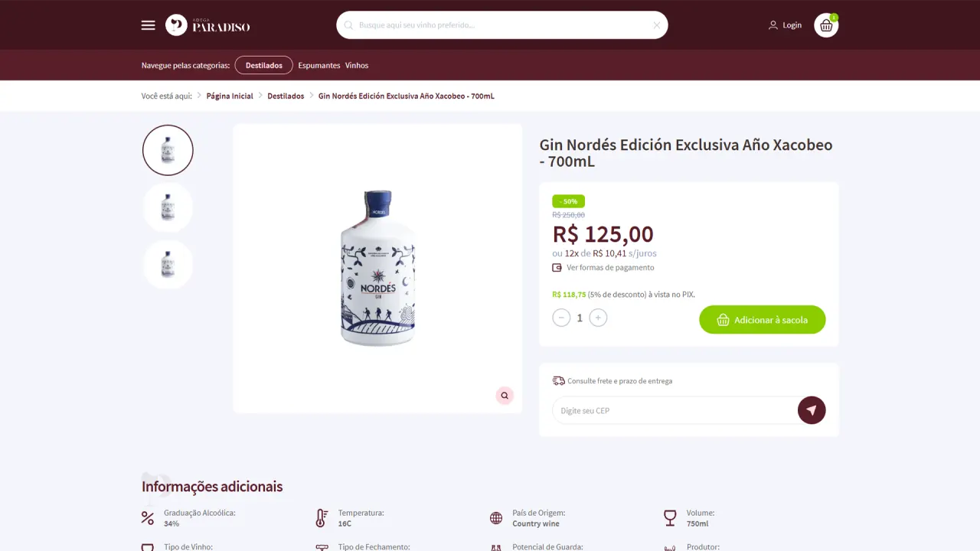Click the wine search input field

502,25
